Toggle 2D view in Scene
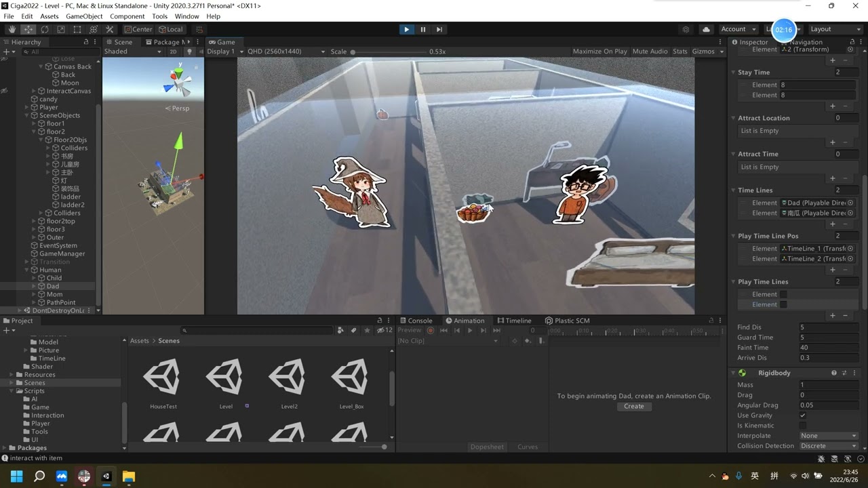 tap(173, 52)
